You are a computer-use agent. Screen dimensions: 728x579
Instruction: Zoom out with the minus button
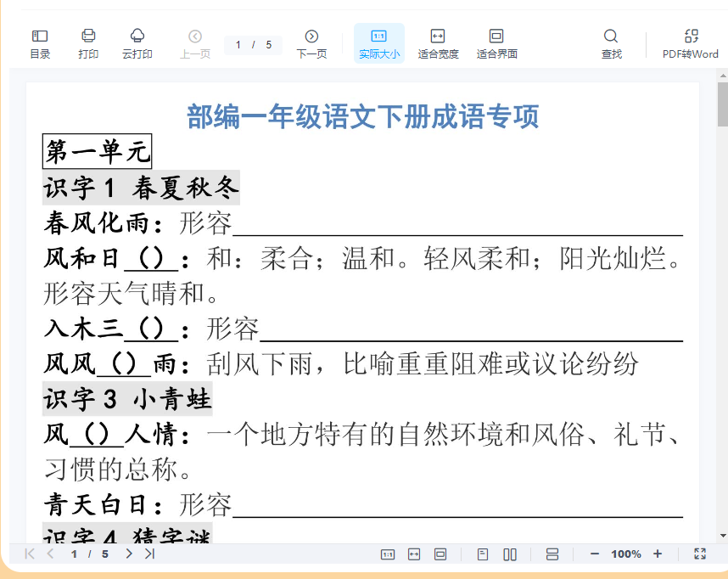[x=595, y=554]
